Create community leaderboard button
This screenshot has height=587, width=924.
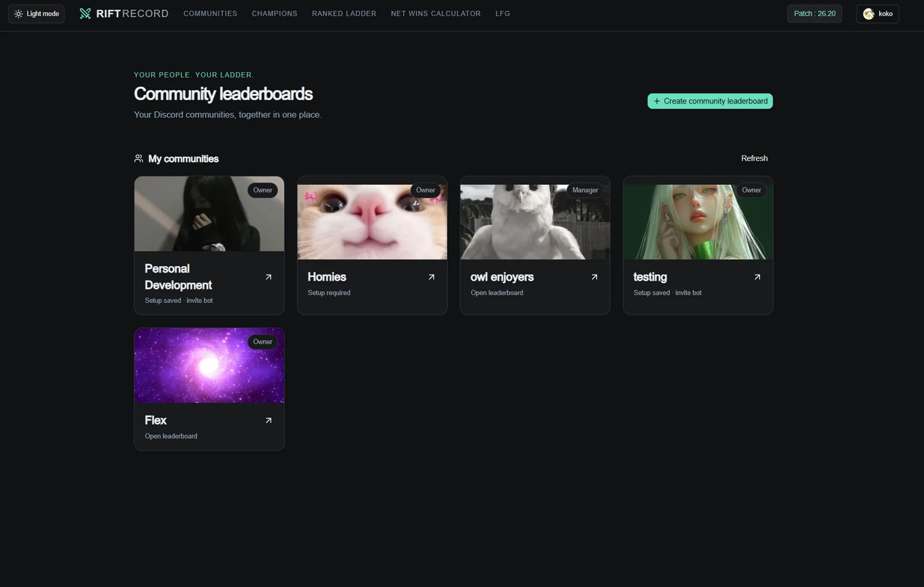click(710, 101)
